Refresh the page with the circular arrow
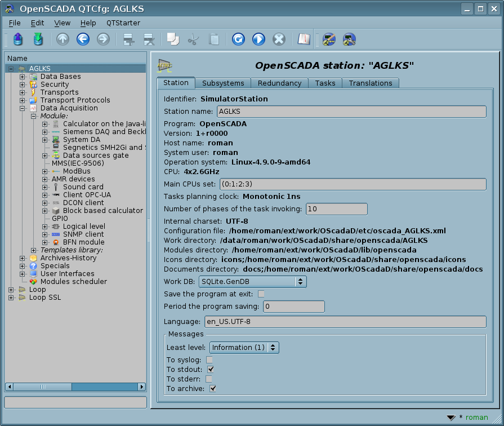 238,39
